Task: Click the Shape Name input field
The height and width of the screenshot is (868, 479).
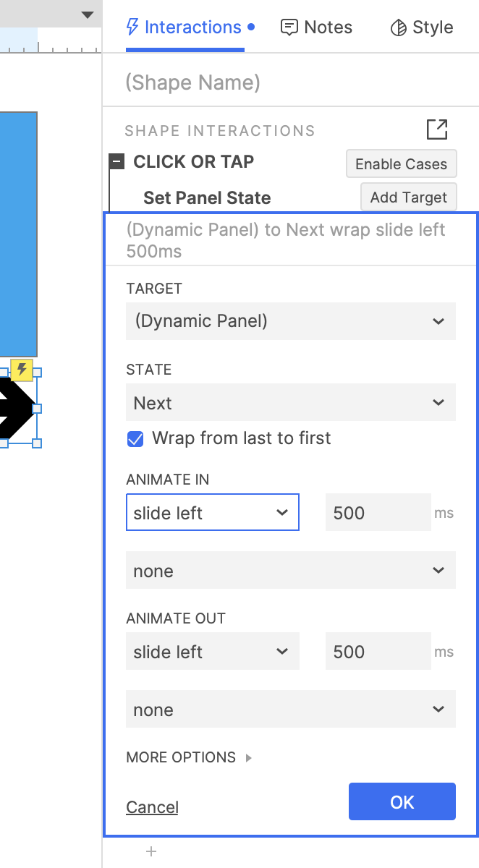Action: pos(289,82)
